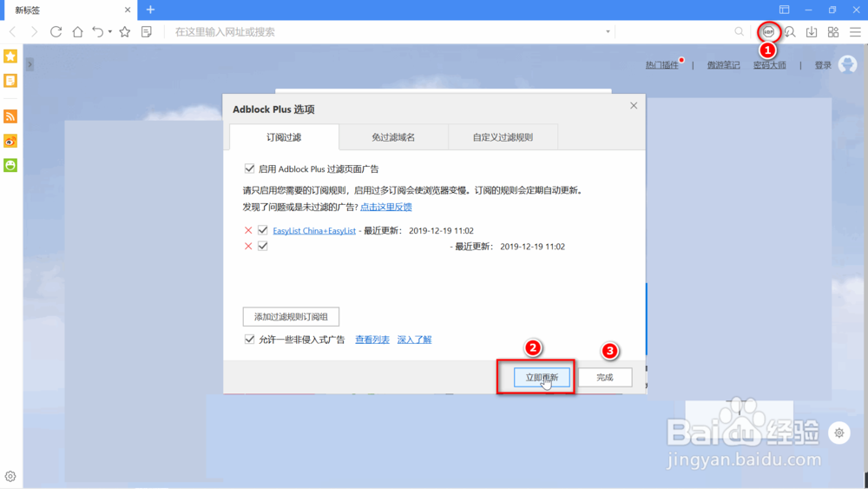Click the 立即更新 button
Image resolution: width=868 pixels, height=489 pixels.
coord(542,377)
